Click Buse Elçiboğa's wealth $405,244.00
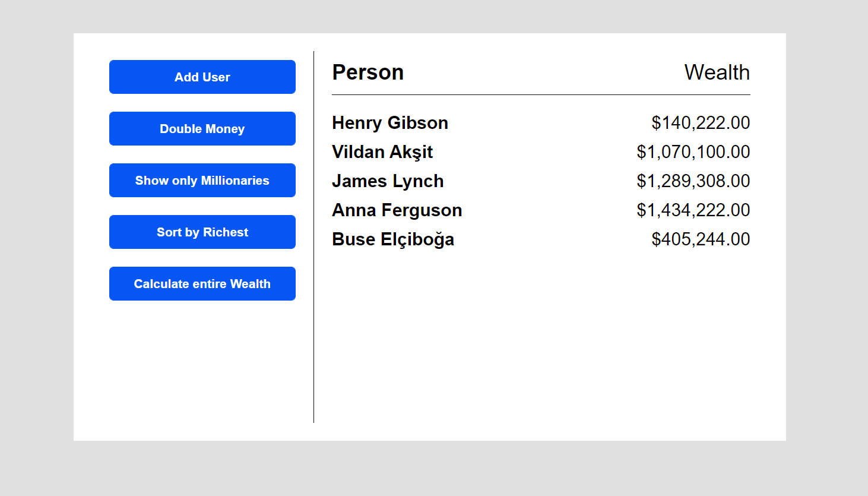Image resolution: width=868 pixels, height=496 pixels. click(x=701, y=239)
